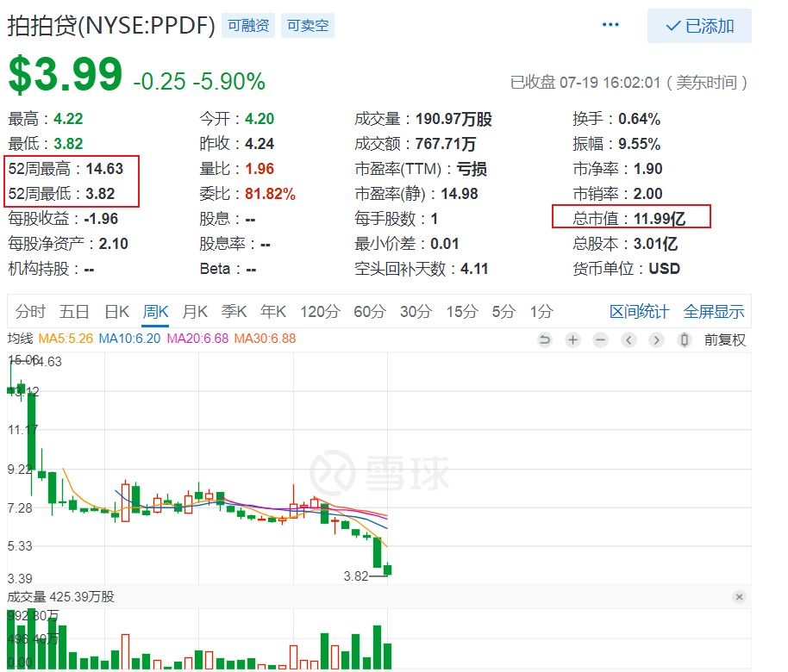This screenshot has width=788, height=672.
Task: Click the MA30:6.88 moving average label
Action: [x=265, y=339]
